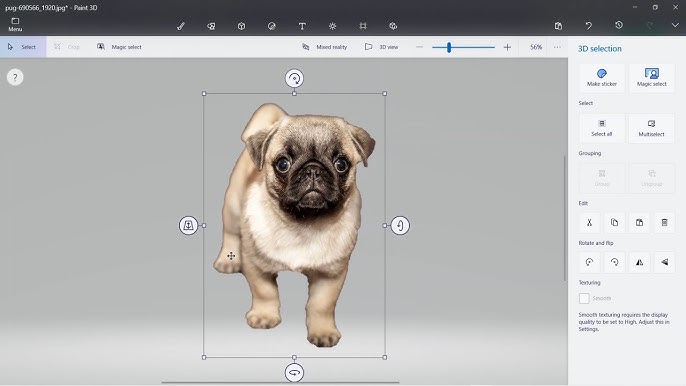686x386 pixels.
Task: Click the Paste icon in top bar
Action: click(558, 26)
